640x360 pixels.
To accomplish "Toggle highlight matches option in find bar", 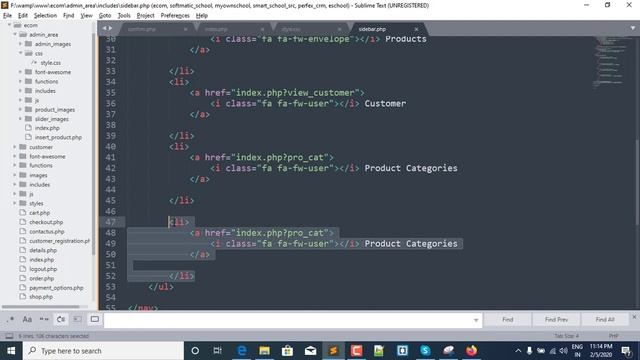I will [95, 319].
